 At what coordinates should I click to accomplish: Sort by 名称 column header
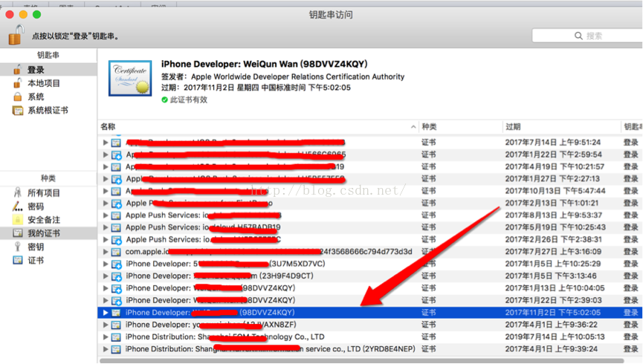click(259, 127)
